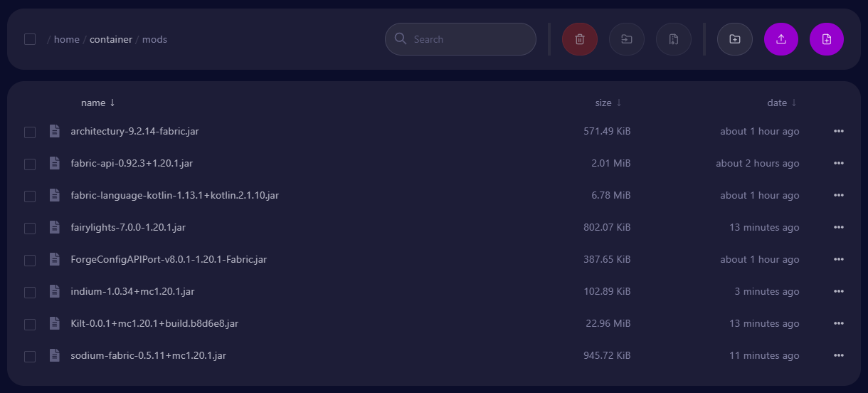Sort file list by name column

click(97, 103)
